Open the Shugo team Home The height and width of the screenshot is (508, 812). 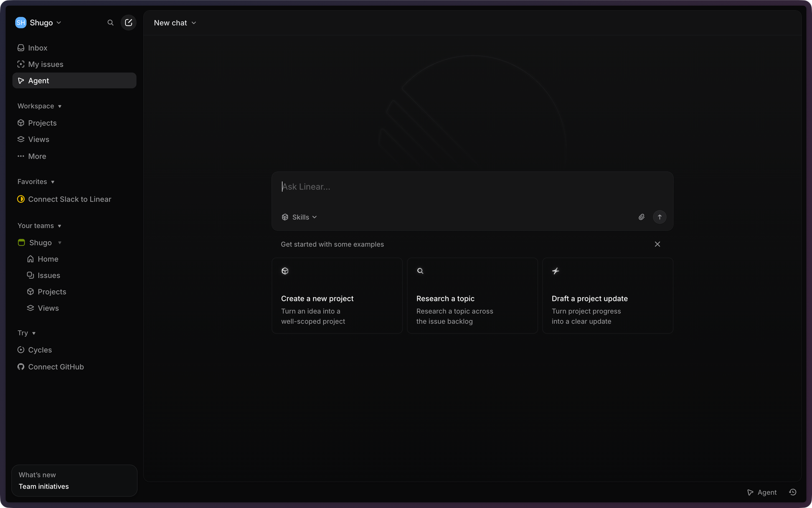click(79, 259)
